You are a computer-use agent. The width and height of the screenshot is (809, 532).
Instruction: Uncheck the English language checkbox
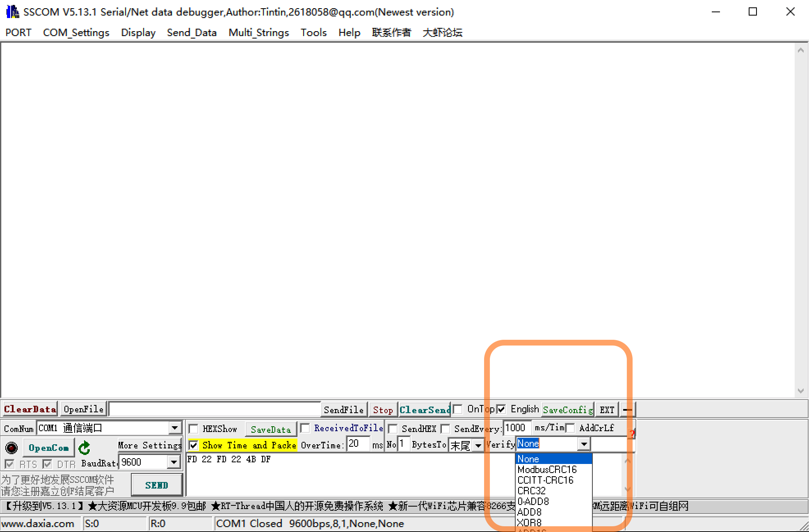(501, 409)
